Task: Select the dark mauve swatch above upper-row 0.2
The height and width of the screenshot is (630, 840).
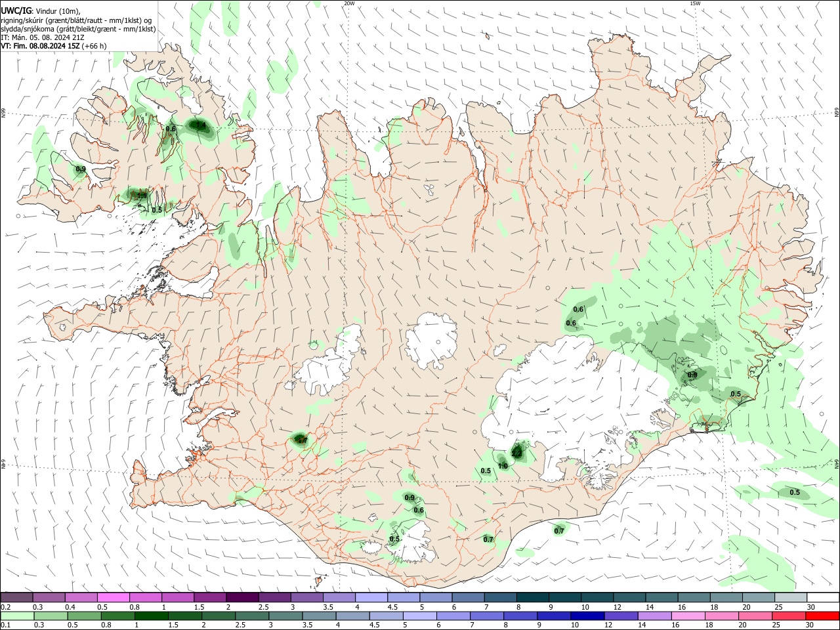Action: [16, 597]
